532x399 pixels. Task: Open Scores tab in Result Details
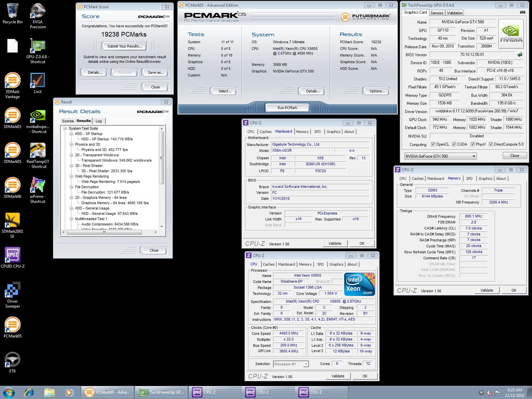tap(68, 121)
